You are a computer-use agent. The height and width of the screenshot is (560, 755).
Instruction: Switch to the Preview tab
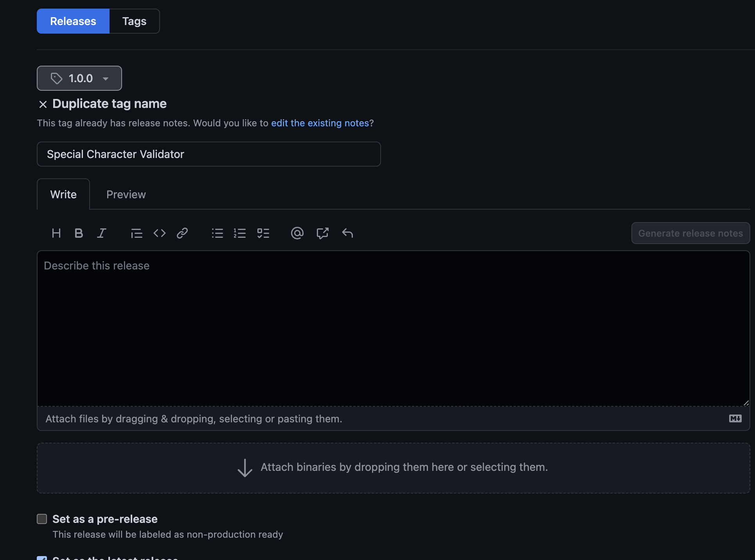126,194
